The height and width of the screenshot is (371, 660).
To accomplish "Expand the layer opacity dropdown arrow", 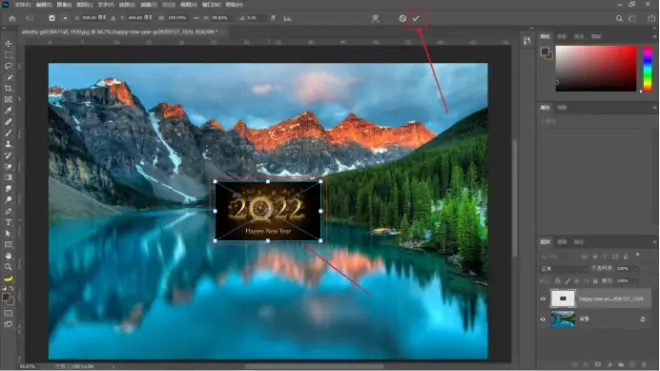I will [635, 269].
